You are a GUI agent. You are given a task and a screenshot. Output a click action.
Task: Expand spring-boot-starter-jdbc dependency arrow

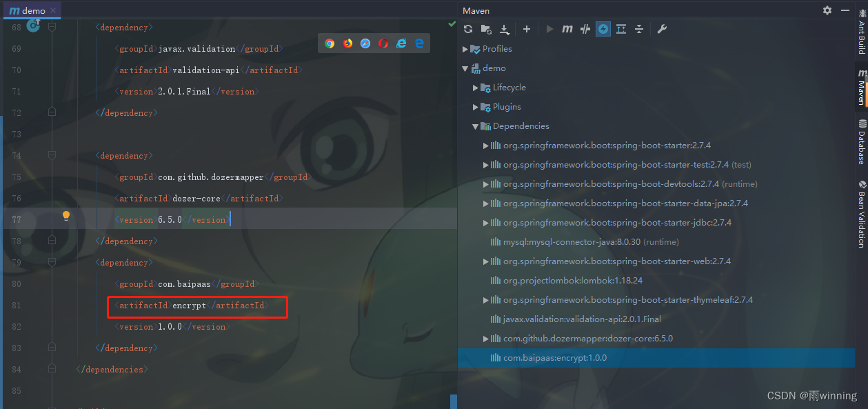pos(485,223)
